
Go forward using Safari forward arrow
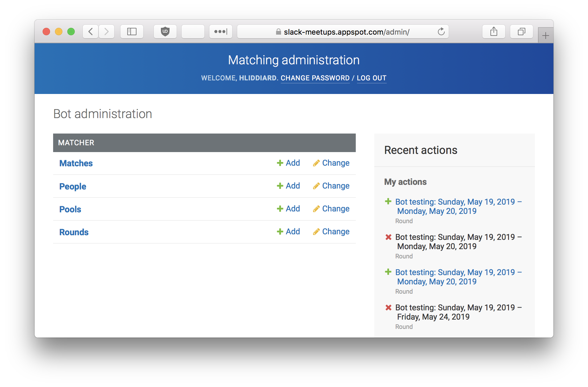click(107, 32)
